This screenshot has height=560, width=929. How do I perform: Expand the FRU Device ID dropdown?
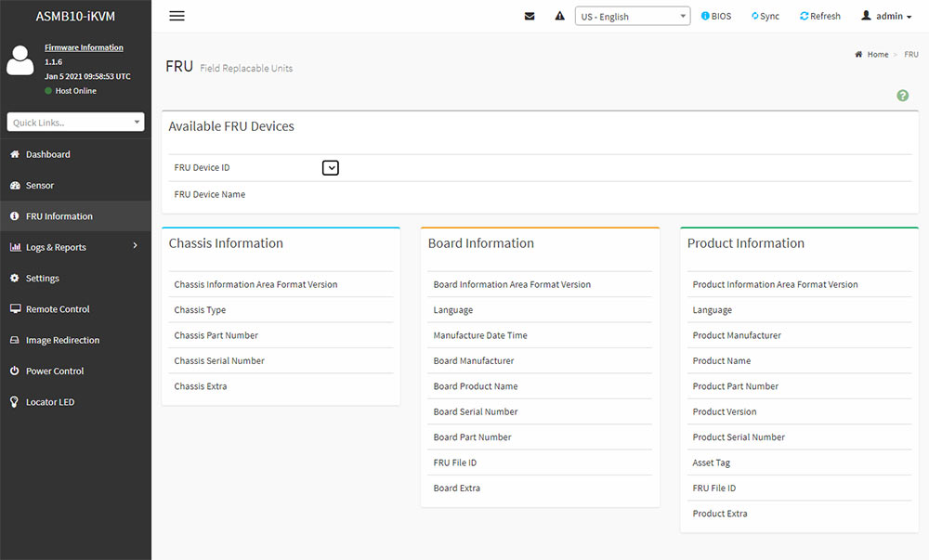click(x=331, y=168)
